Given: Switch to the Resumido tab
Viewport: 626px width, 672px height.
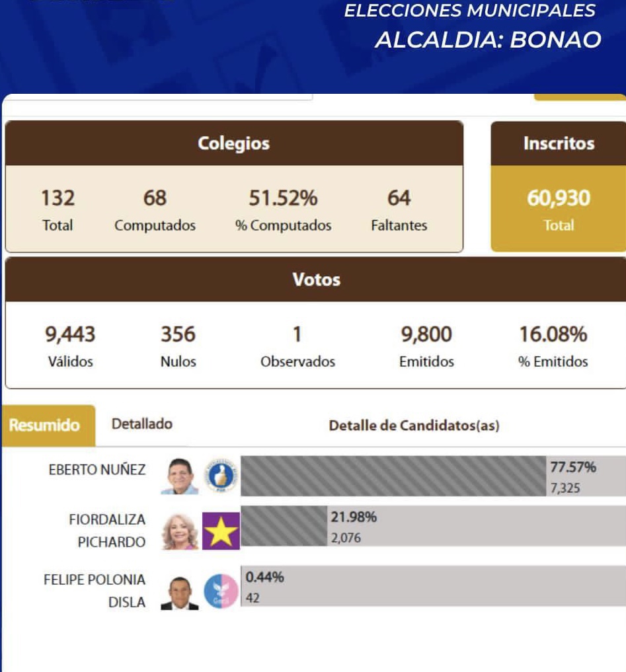Looking at the screenshot, I should 44,426.
